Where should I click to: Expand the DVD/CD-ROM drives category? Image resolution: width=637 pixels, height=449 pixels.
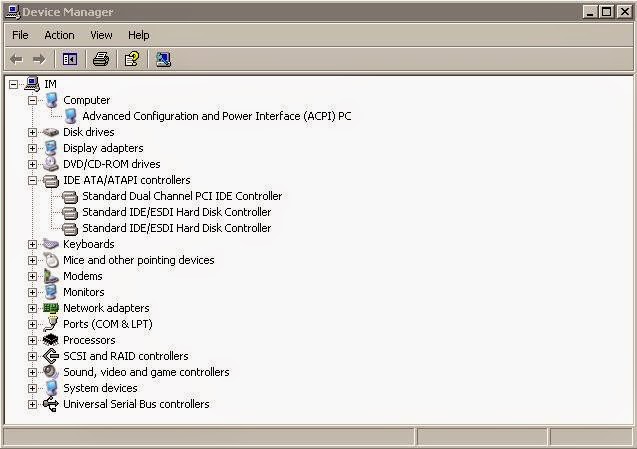click(x=32, y=164)
